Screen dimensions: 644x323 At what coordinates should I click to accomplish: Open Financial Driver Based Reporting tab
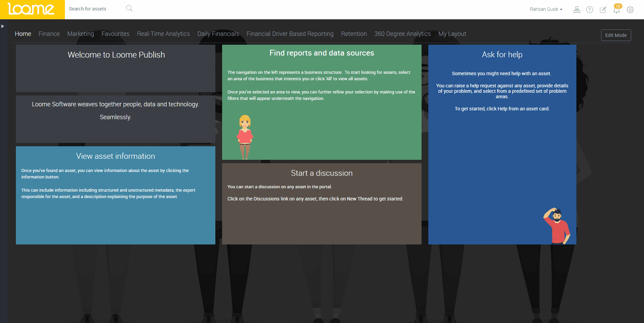click(x=290, y=34)
